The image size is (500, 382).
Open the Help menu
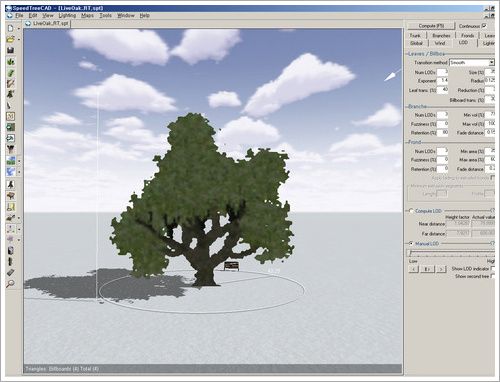(x=144, y=15)
